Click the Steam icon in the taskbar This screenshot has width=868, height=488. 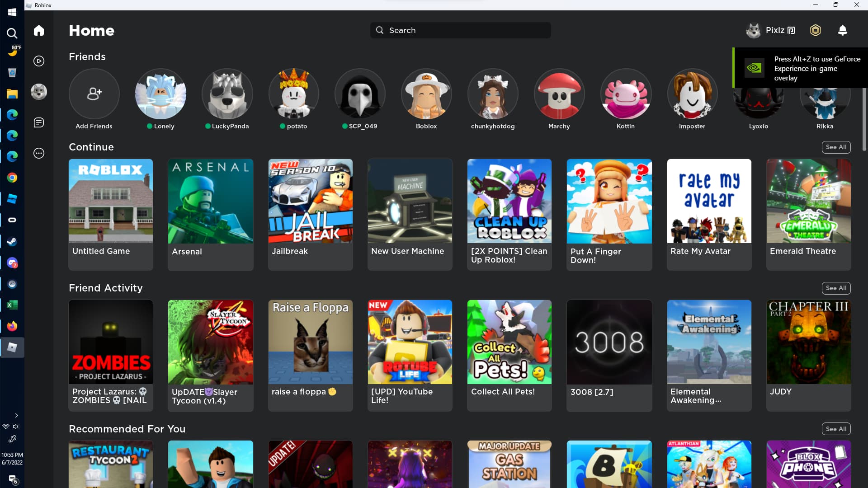pyautogui.click(x=12, y=241)
